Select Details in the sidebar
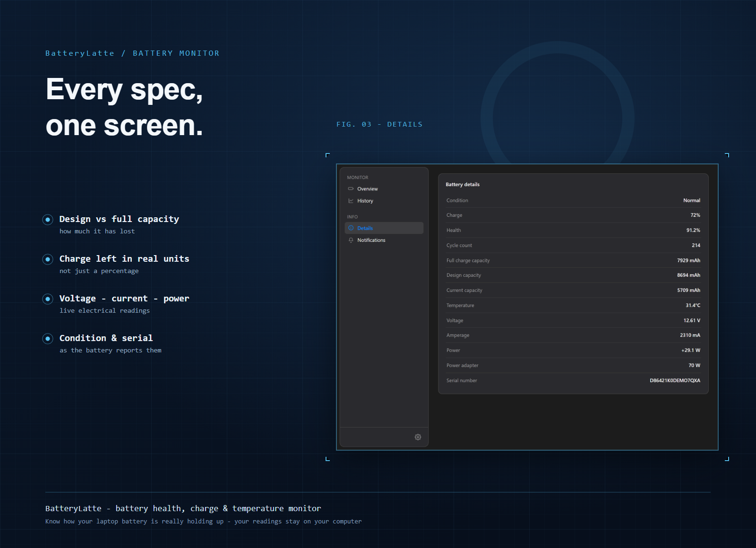The width and height of the screenshot is (756, 548). tap(384, 228)
